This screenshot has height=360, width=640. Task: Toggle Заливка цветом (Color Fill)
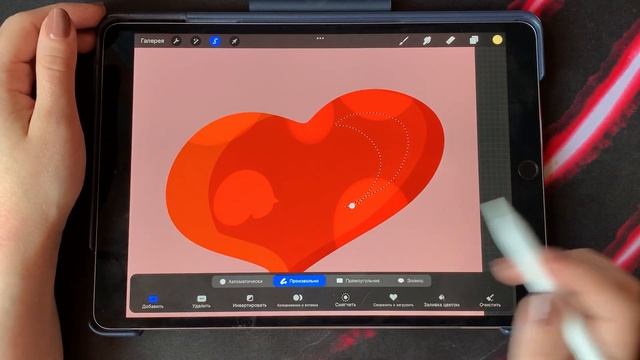pyautogui.click(x=442, y=301)
